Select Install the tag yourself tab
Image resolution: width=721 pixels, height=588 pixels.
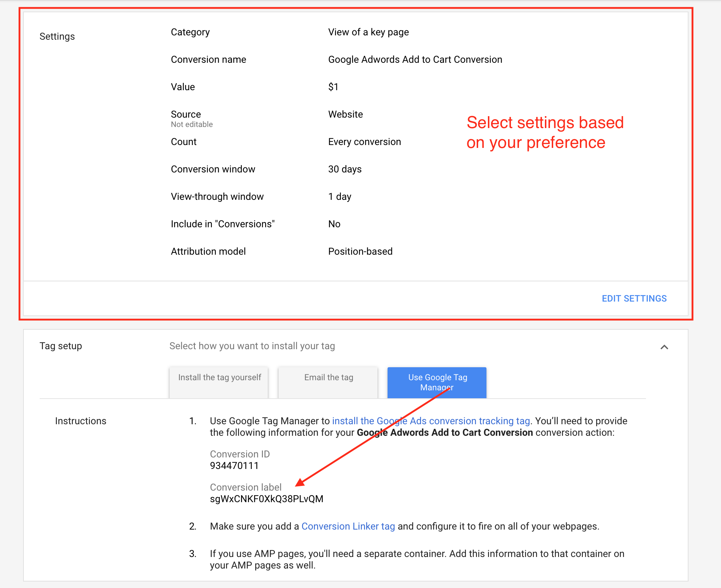tap(219, 382)
